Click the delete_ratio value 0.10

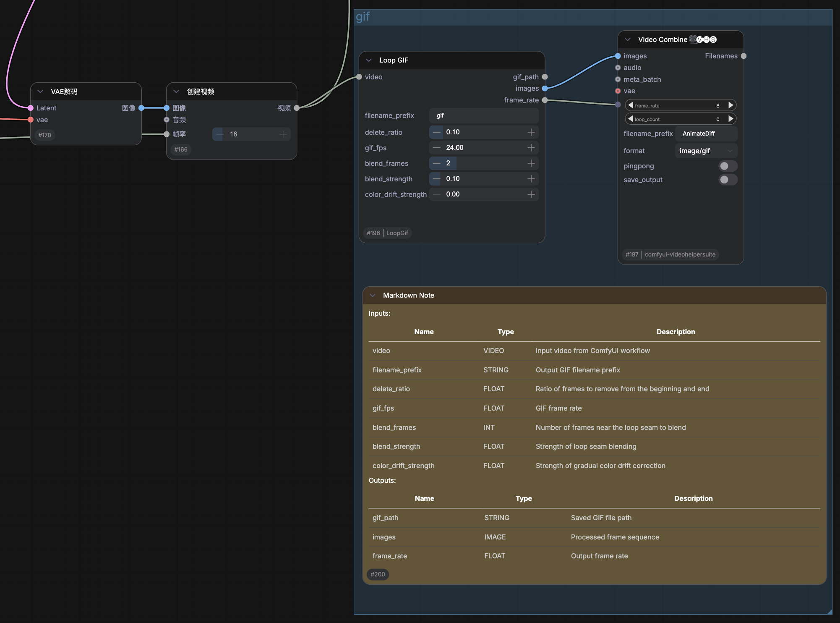453,132
